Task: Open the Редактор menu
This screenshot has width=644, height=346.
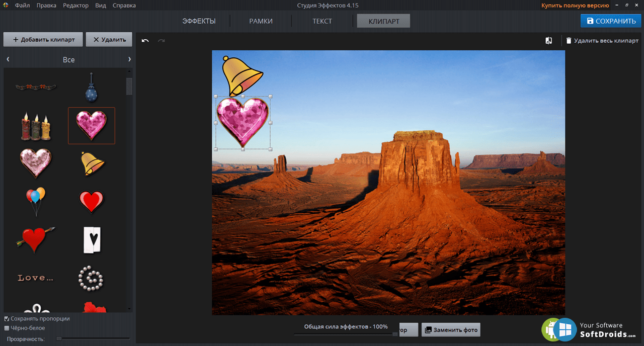Action: tap(75, 6)
